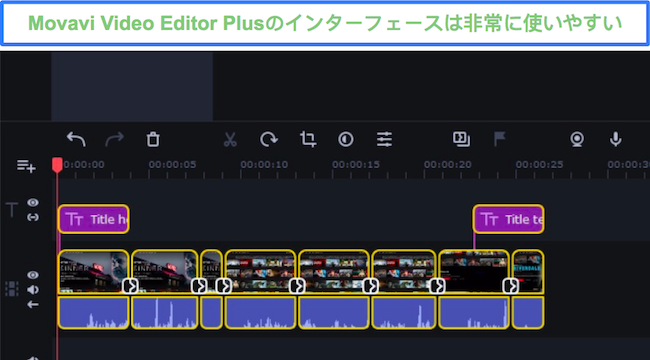Select the last audio waveform clip
This screenshot has width=650, height=360.
click(x=528, y=313)
